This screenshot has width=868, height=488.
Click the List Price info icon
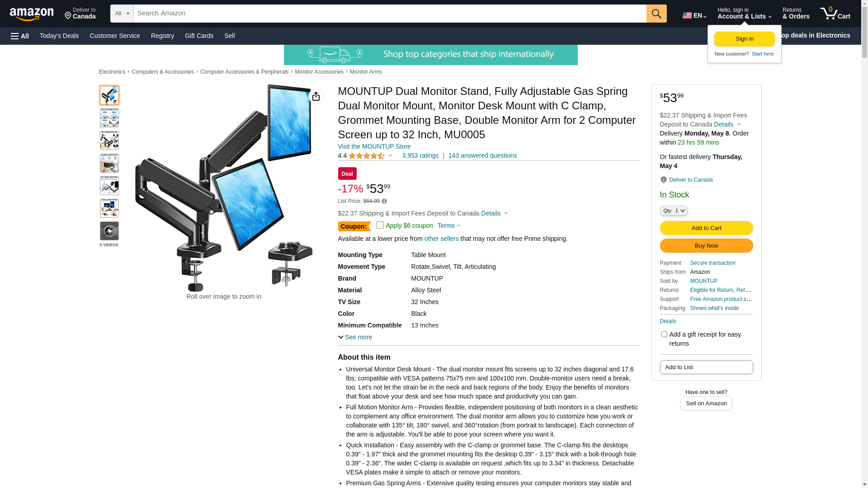tap(384, 201)
